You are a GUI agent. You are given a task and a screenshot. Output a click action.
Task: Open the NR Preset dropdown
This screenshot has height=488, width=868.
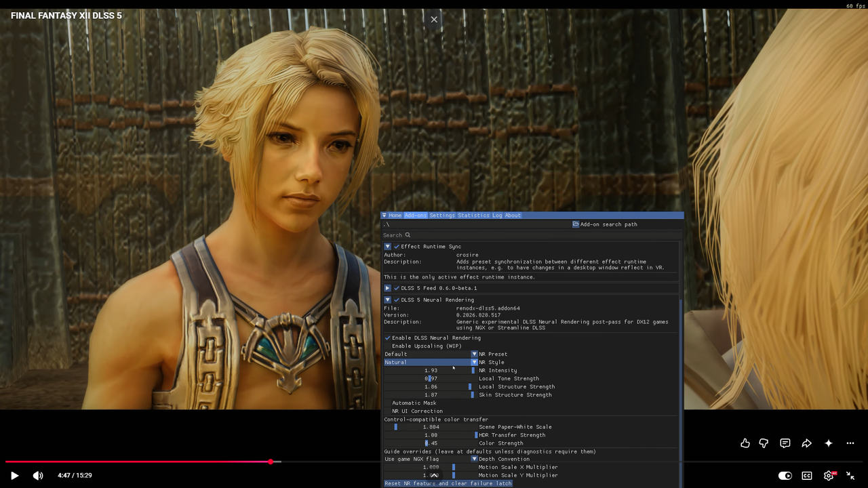click(431, 354)
